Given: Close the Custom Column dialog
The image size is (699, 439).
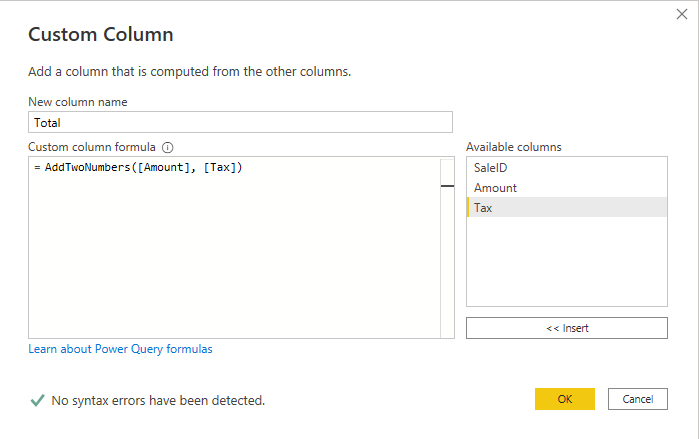Looking at the screenshot, I should click(x=682, y=14).
